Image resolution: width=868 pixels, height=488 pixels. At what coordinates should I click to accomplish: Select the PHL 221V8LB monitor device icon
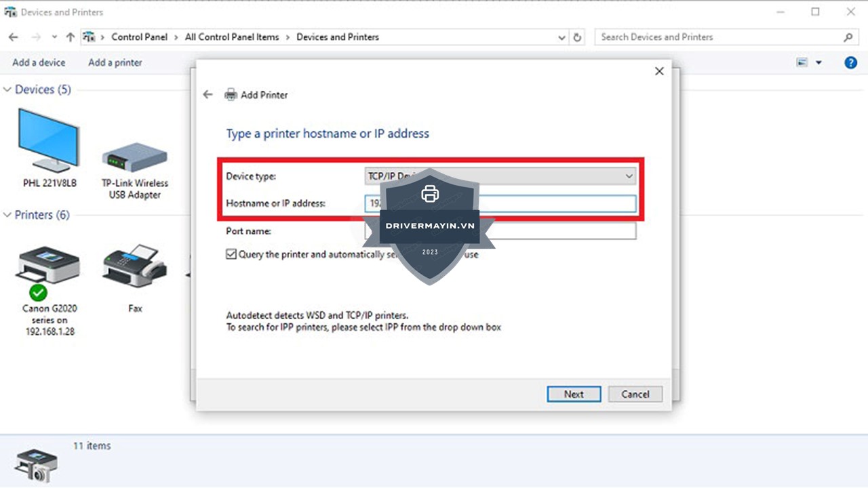point(49,141)
